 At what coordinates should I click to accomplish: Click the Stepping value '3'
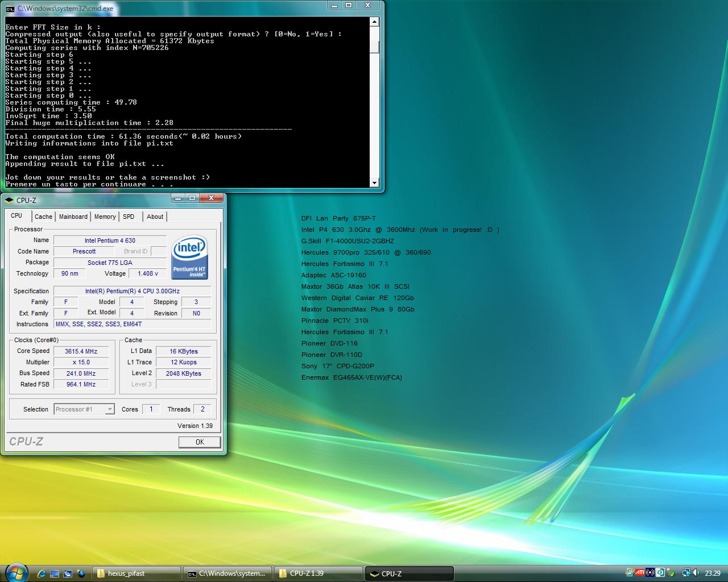coord(196,302)
